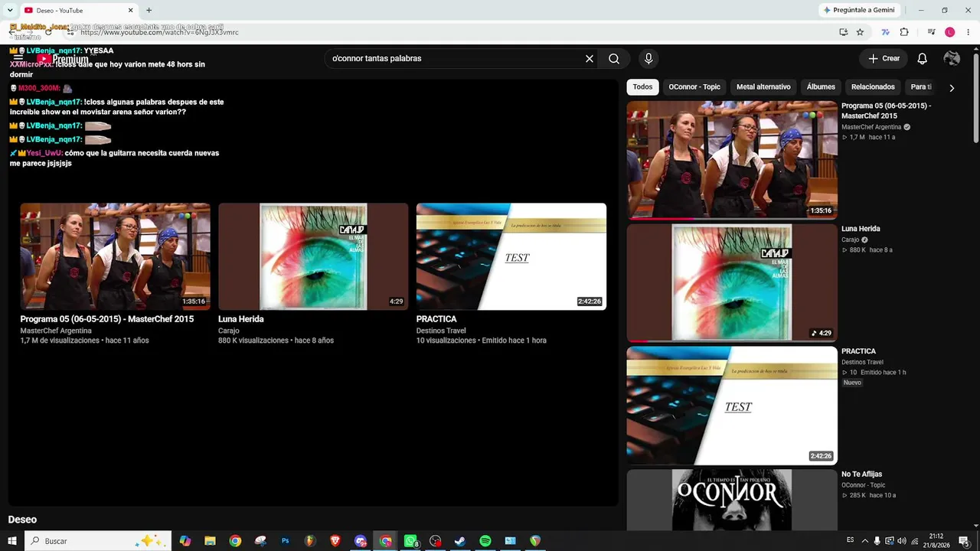This screenshot has width=980, height=551.
Task: Start voice search with the microphone
Action: coord(648,59)
